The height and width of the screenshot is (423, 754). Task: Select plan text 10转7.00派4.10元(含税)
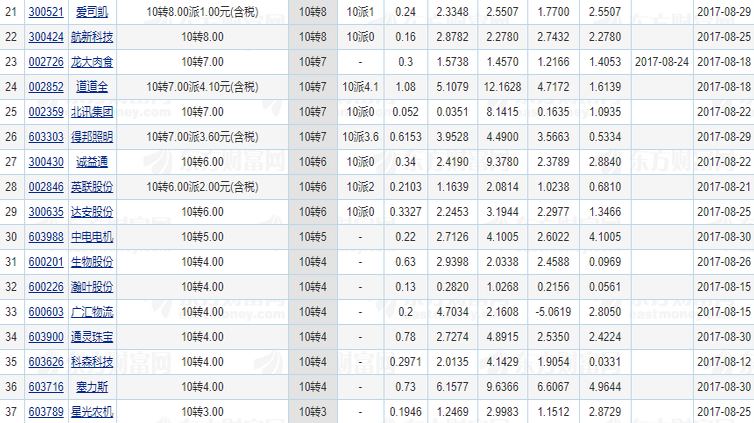coord(202,87)
